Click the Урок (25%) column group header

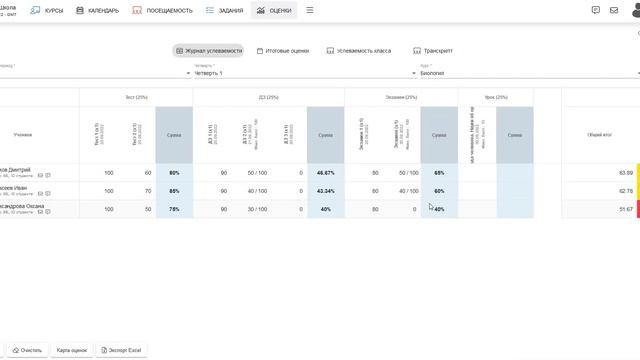pos(496,97)
